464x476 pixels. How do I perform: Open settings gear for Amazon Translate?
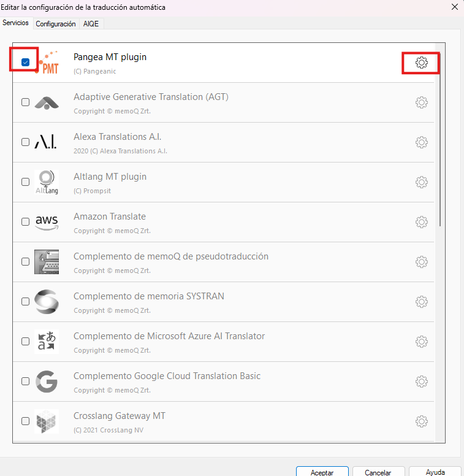[421, 222]
